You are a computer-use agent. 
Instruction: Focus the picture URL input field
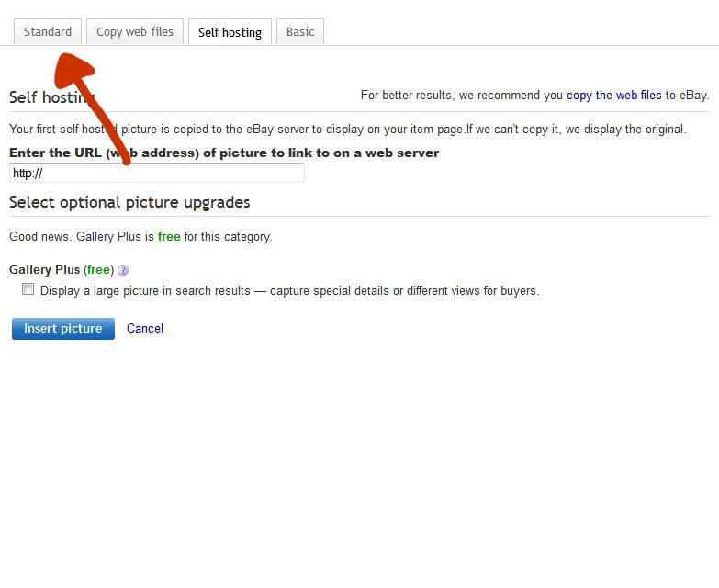point(156,173)
